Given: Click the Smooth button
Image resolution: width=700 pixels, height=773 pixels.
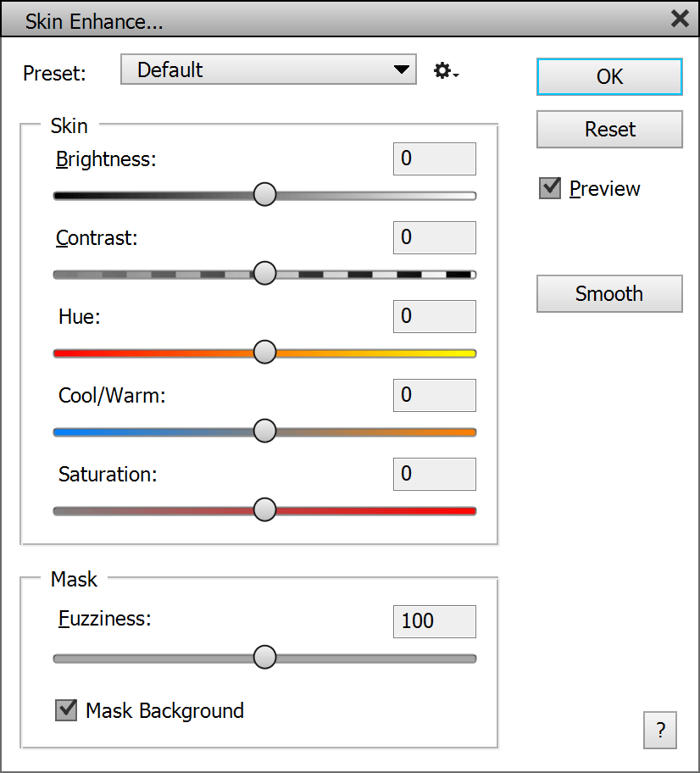Looking at the screenshot, I should [609, 294].
